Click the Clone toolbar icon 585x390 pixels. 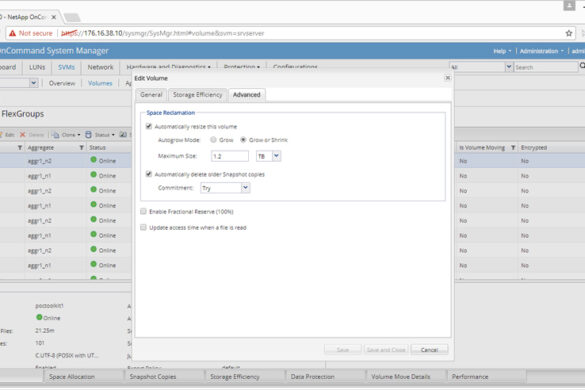[x=55, y=135]
